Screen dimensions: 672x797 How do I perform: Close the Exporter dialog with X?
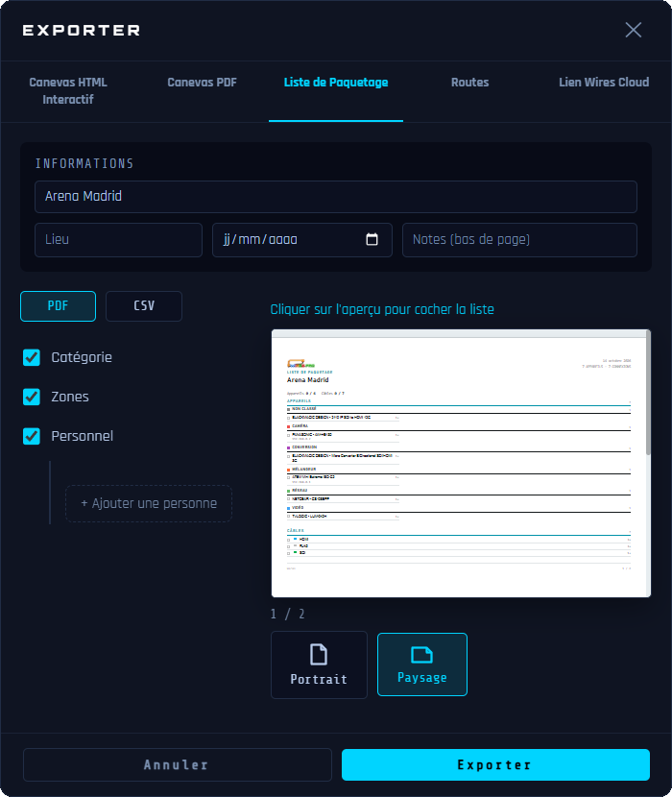[633, 30]
